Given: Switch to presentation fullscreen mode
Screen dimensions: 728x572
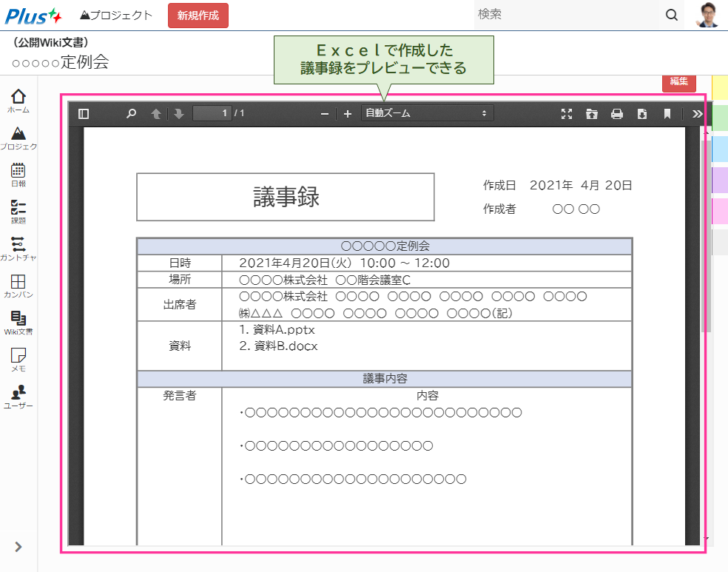Looking at the screenshot, I should [567, 114].
